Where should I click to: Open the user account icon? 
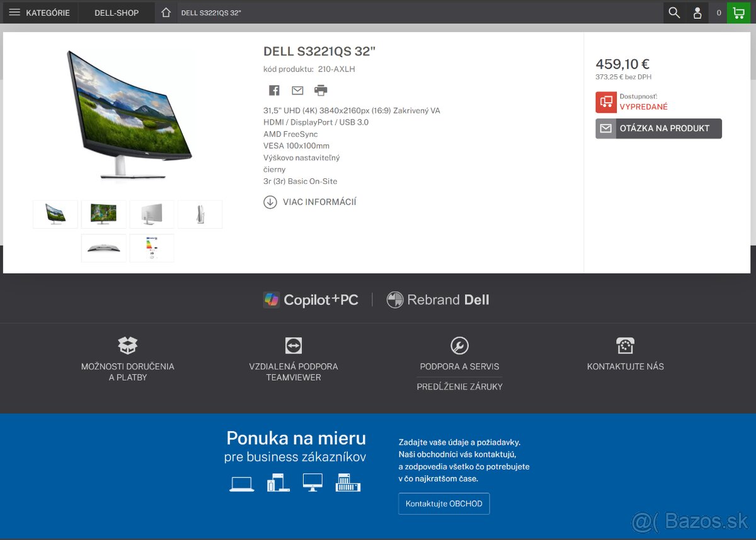(x=697, y=13)
